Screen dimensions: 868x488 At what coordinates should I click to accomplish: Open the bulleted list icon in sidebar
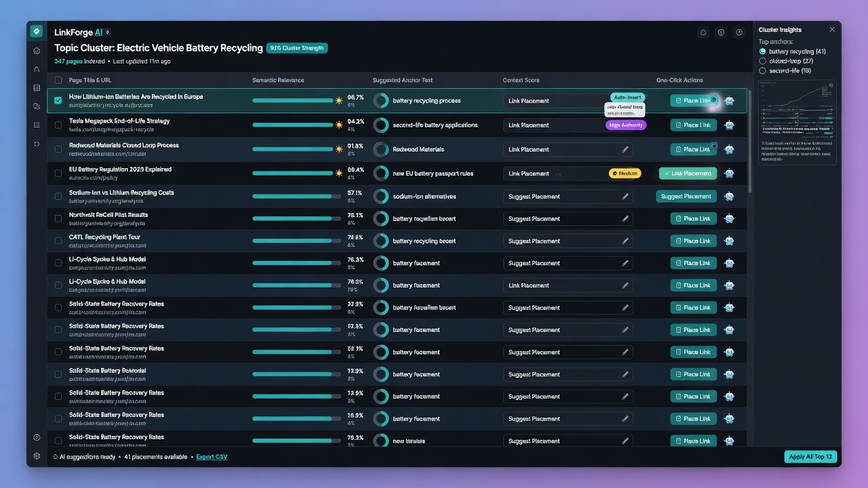point(37,125)
